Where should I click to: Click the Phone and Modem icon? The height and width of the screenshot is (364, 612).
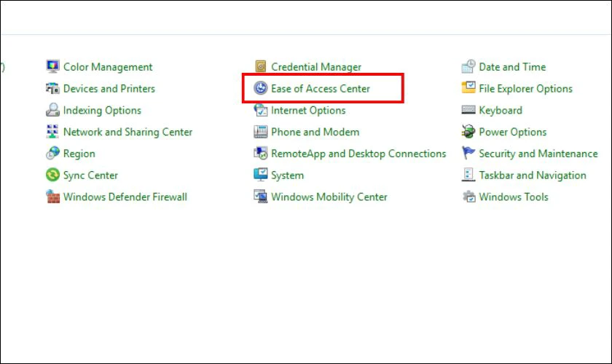[x=261, y=132]
